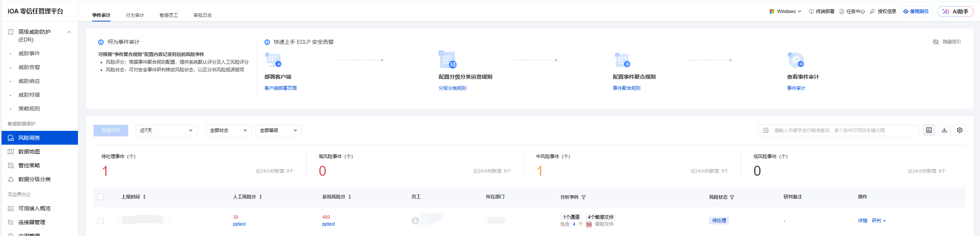Click the keyword search input field

tap(841, 130)
